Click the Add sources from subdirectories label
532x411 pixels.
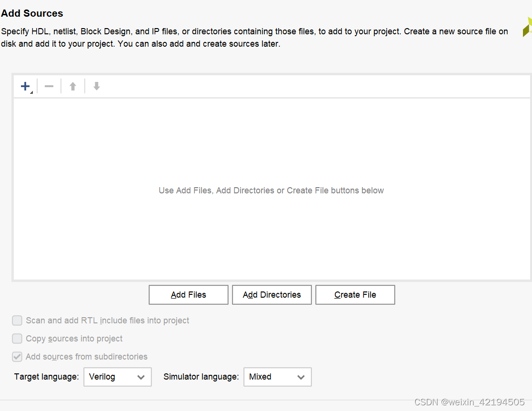tap(87, 357)
